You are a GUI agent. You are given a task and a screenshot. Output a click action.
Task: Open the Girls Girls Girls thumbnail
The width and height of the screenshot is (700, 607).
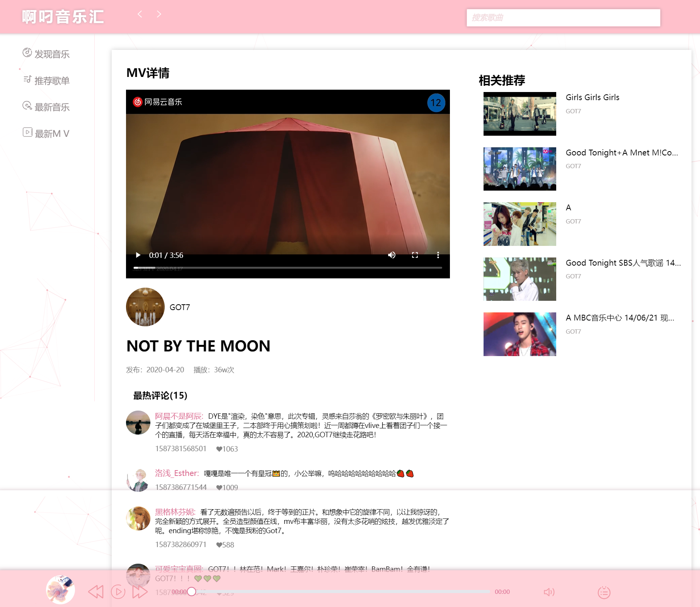519,114
